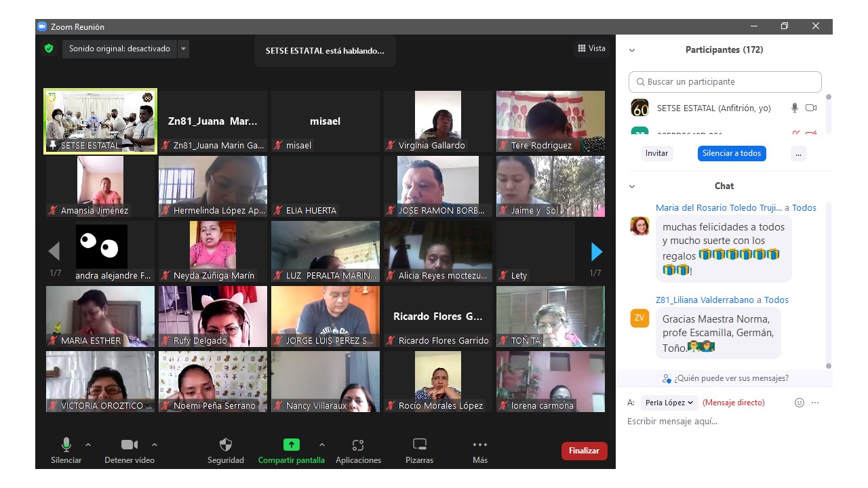Screen dimensions: 868x488
Task: Expand share options arrow beside Compartir pantalla
Action: 321,445
